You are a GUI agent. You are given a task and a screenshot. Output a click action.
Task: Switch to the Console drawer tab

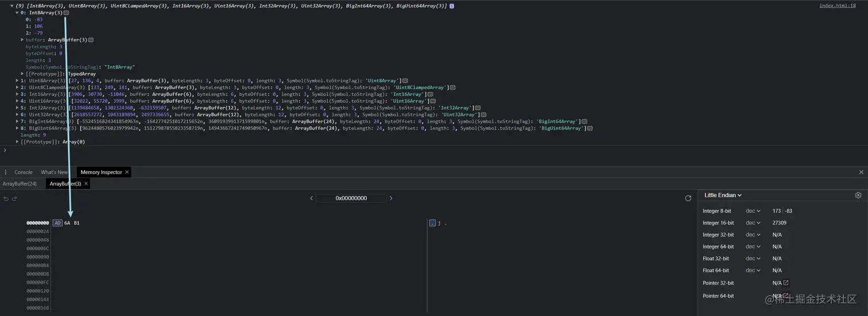pos(24,172)
